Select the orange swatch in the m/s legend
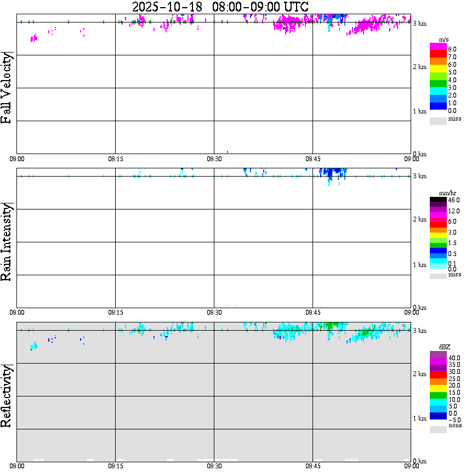466x476 pixels. click(438, 61)
